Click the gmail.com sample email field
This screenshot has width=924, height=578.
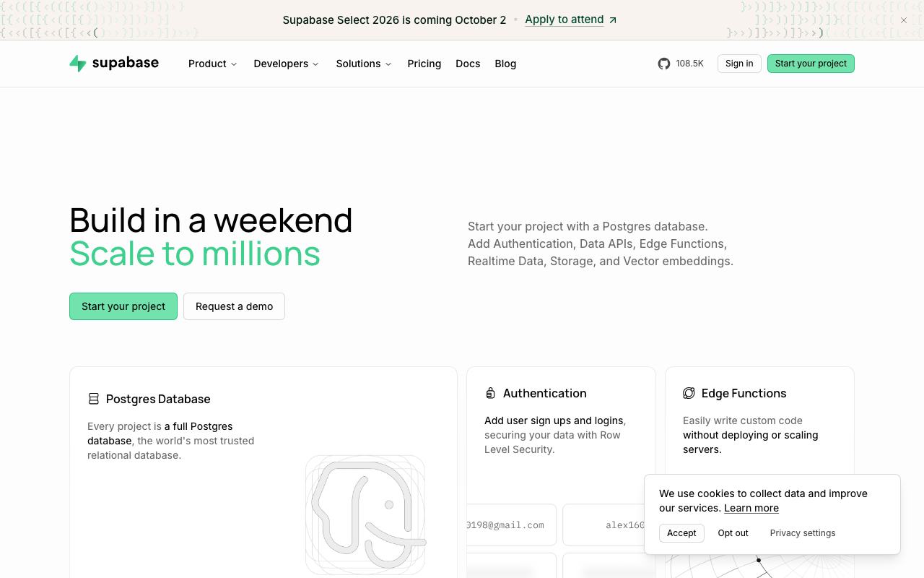512,525
